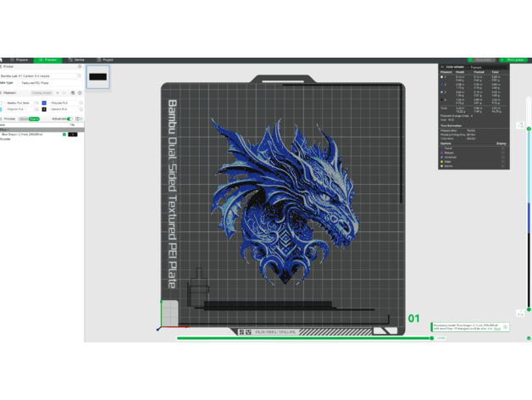Open the Slice plate dropdown arrow
Screen dimensions: 532x400
pyautogui.click(x=470, y=60)
